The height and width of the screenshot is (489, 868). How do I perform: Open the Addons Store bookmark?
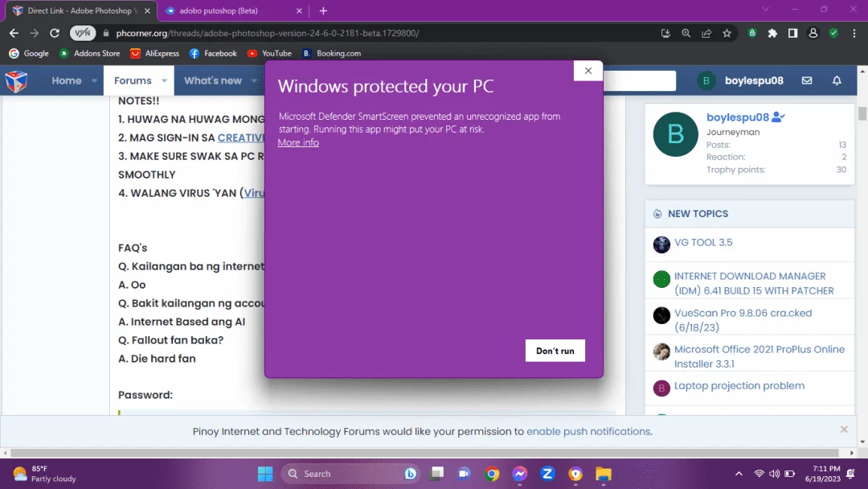tap(90, 54)
